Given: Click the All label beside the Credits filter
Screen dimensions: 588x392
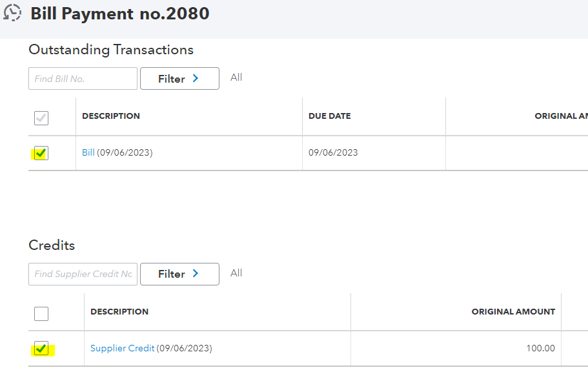Looking at the screenshot, I should tap(236, 273).
